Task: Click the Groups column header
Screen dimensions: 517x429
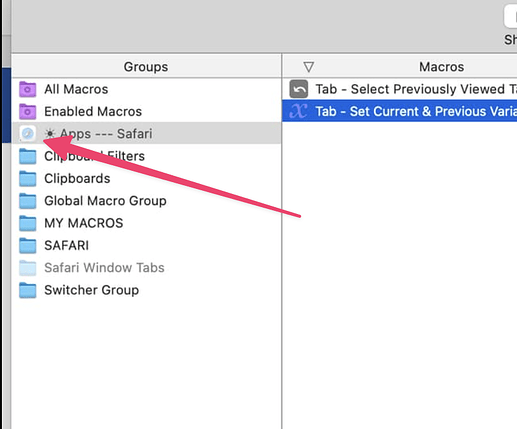Action: pos(146,67)
